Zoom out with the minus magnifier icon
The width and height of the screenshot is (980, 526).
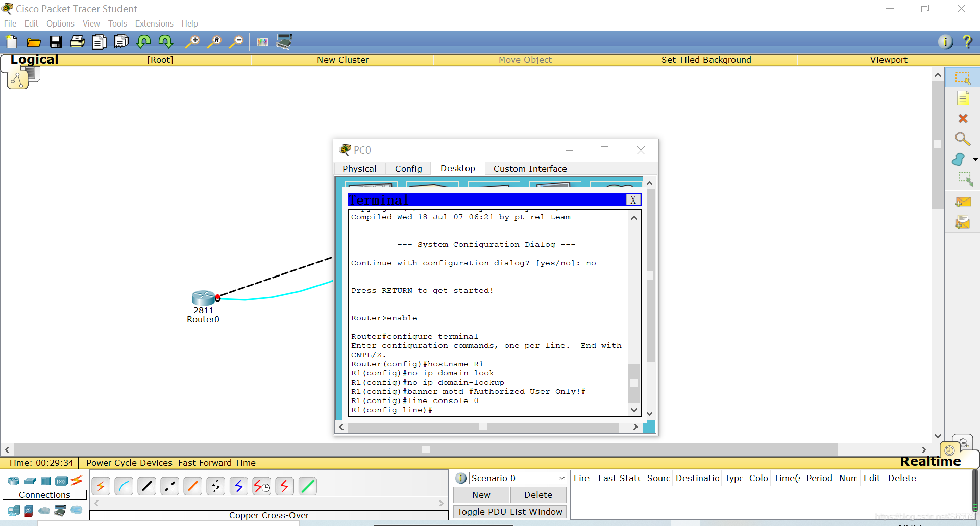click(x=236, y=42)
